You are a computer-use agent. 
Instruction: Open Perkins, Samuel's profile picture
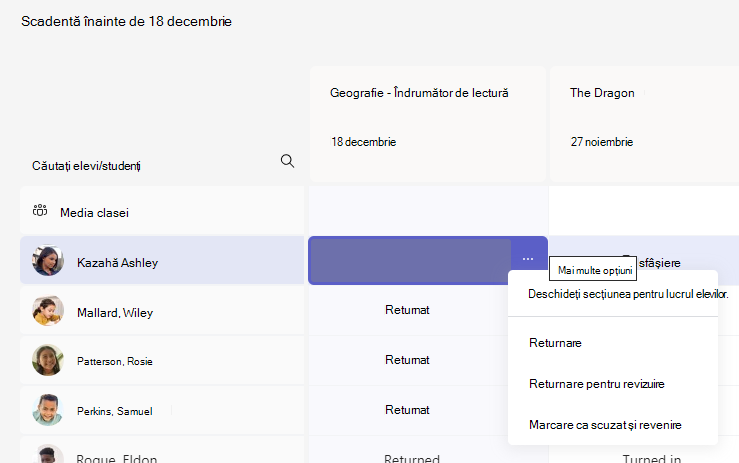click(x=48, y=410)
